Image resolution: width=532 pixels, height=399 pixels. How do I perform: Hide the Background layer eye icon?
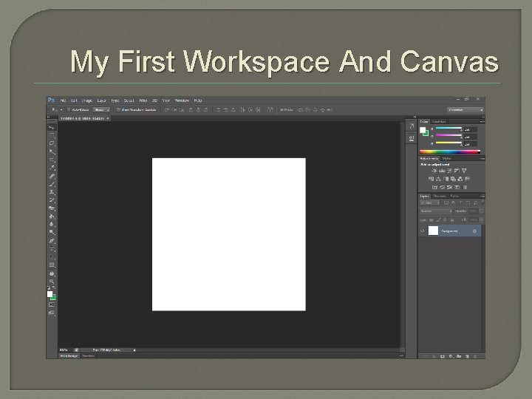423,231
